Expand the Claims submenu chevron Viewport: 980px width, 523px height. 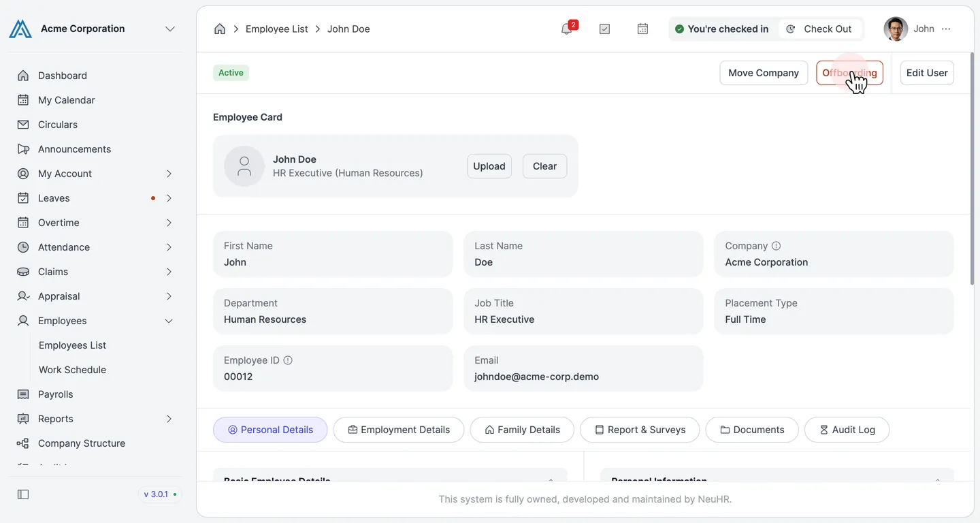[169, 272]
